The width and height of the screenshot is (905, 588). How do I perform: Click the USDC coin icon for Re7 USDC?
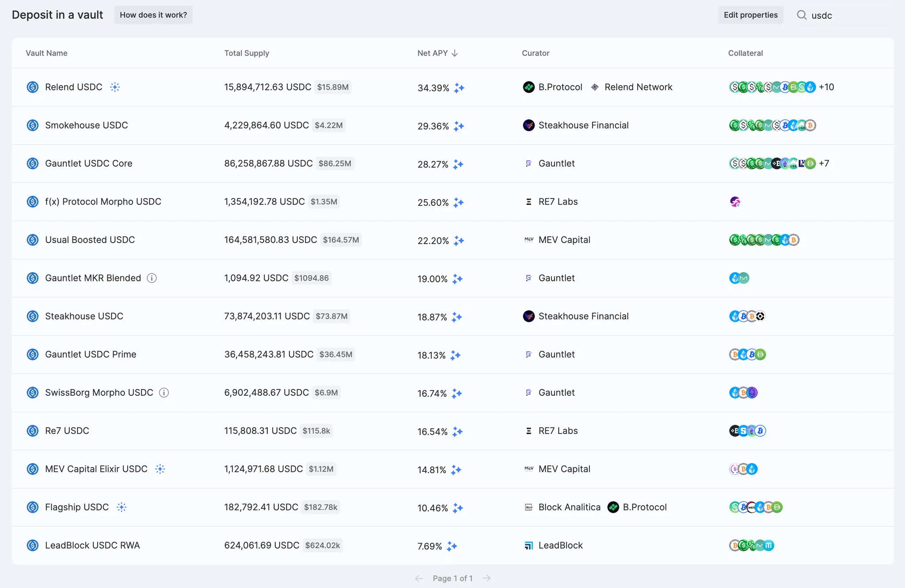33,431
